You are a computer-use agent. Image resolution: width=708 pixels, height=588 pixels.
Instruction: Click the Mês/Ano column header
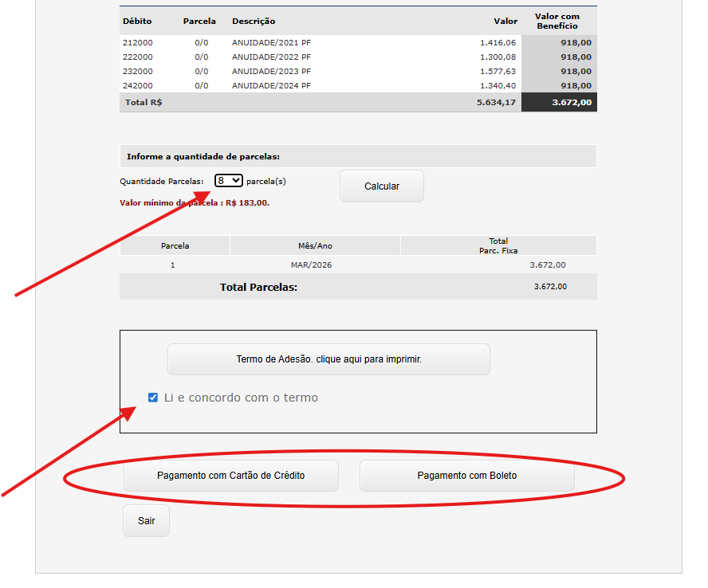click(315, 246)
